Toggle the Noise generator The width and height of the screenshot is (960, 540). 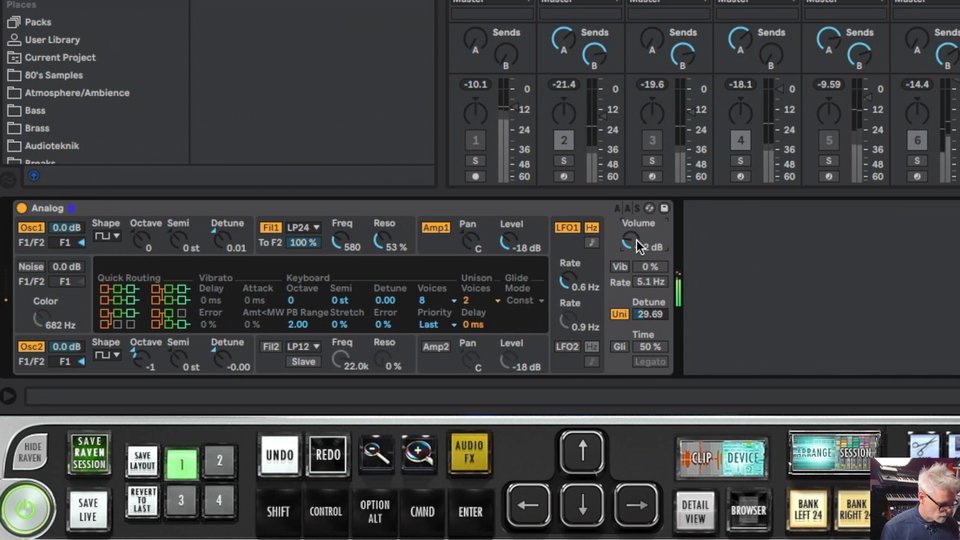[31, 267]
